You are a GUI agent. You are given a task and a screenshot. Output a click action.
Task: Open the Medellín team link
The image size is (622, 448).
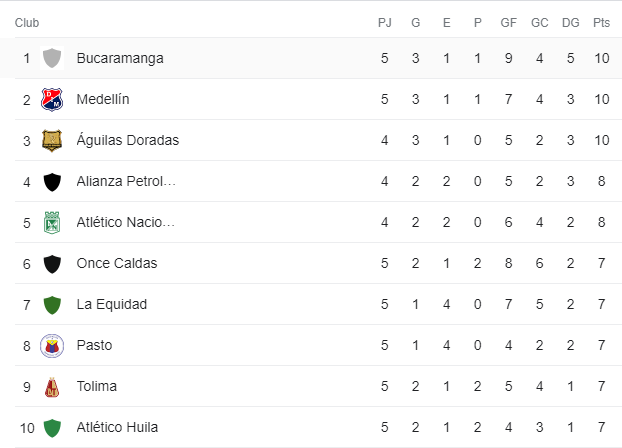tap(102, 99)
